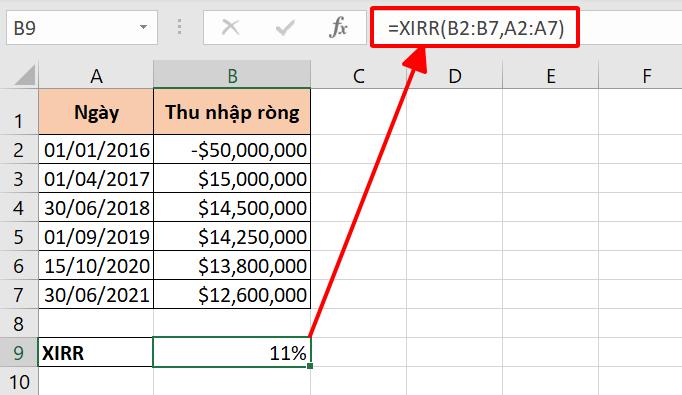
Task: Select row 7 header
Action: coord(19,295)
